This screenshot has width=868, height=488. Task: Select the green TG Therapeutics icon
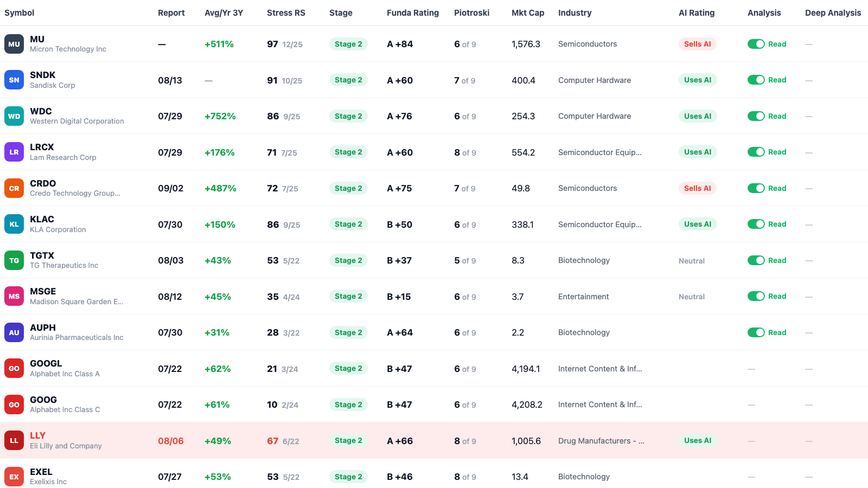[14, 260]
